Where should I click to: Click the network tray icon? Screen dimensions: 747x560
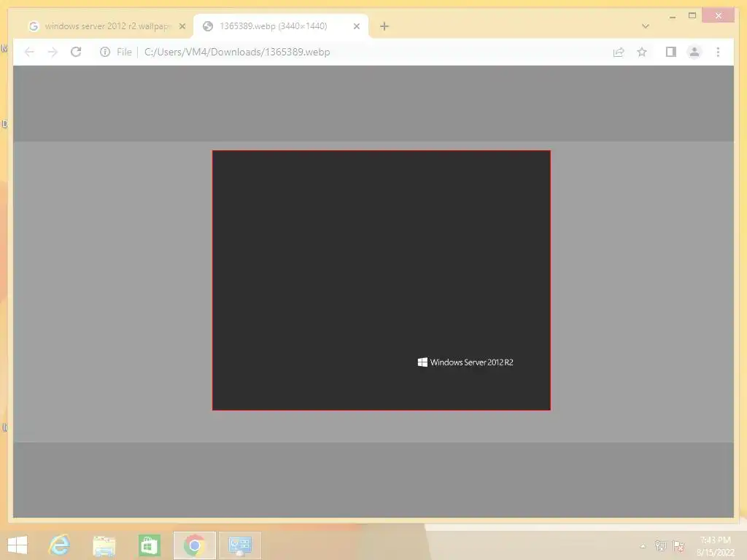(x=660, y=545)
